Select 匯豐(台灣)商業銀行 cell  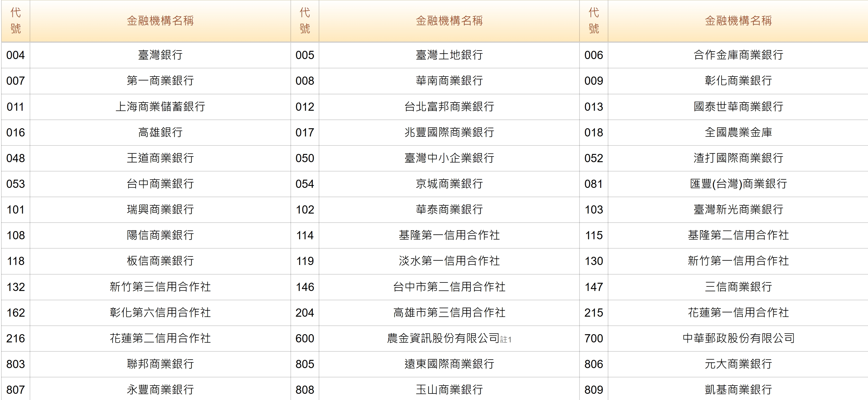click(x=738, y=184)
